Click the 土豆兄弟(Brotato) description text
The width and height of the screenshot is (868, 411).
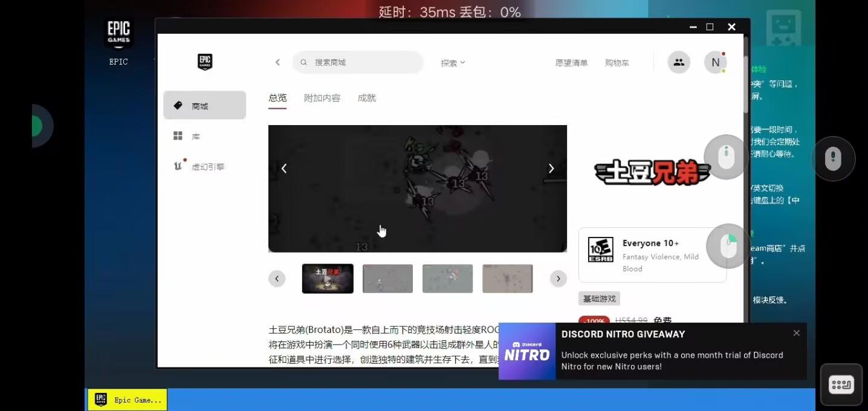click(x=384, y=345)
